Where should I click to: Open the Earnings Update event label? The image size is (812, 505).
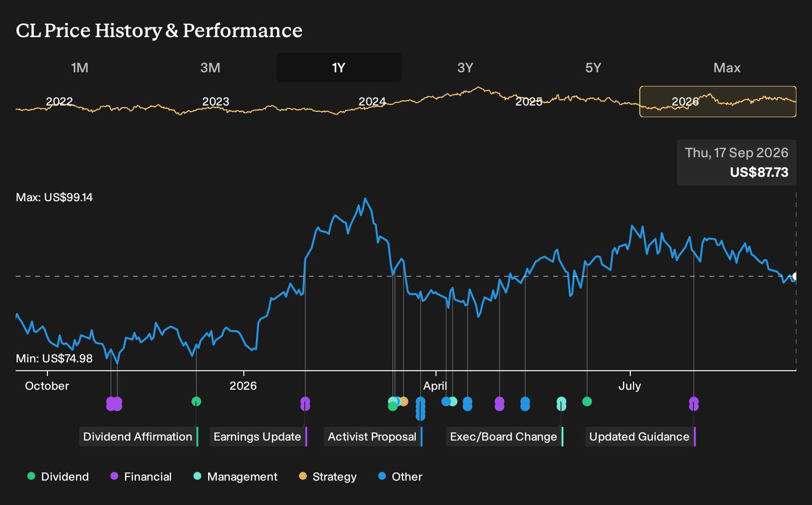click(258, 437)
